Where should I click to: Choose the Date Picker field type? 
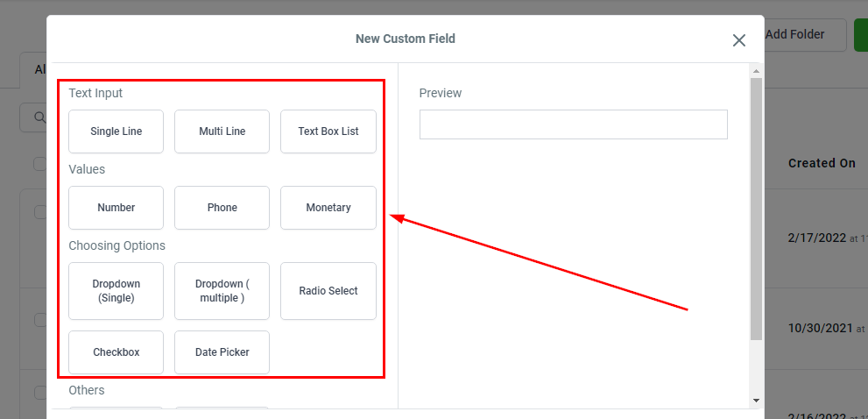(x=222, y=352)
